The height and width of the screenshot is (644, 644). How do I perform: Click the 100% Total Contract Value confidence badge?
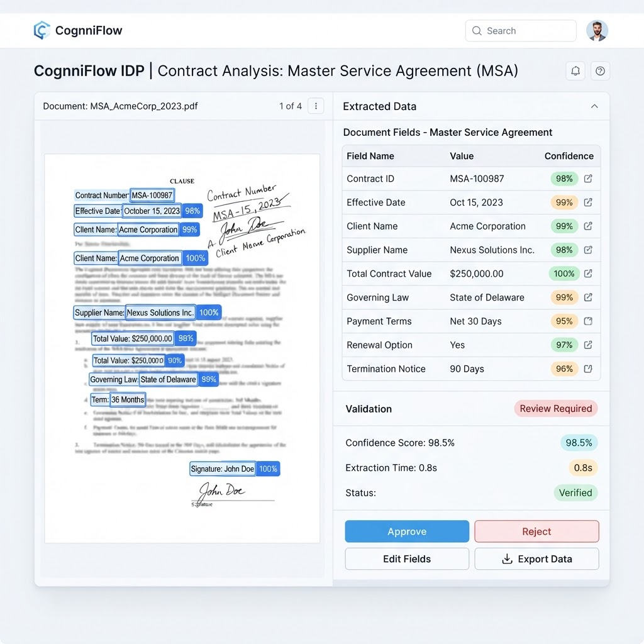point(564,274)
